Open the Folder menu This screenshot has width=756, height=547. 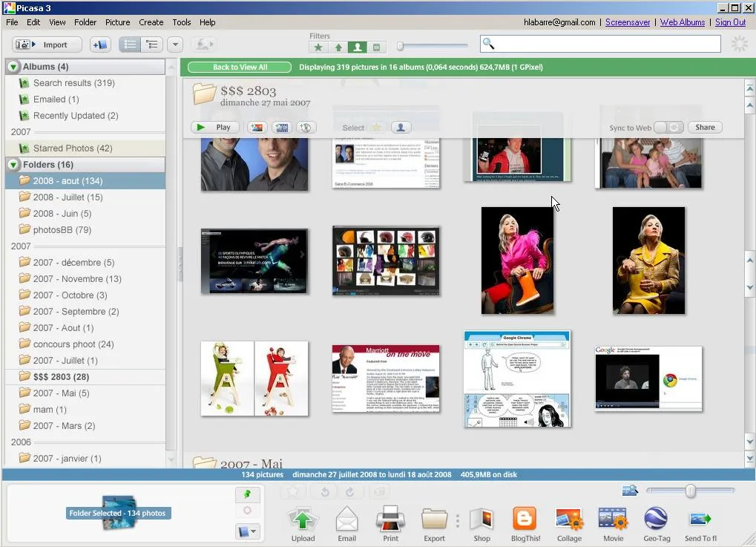85,22
